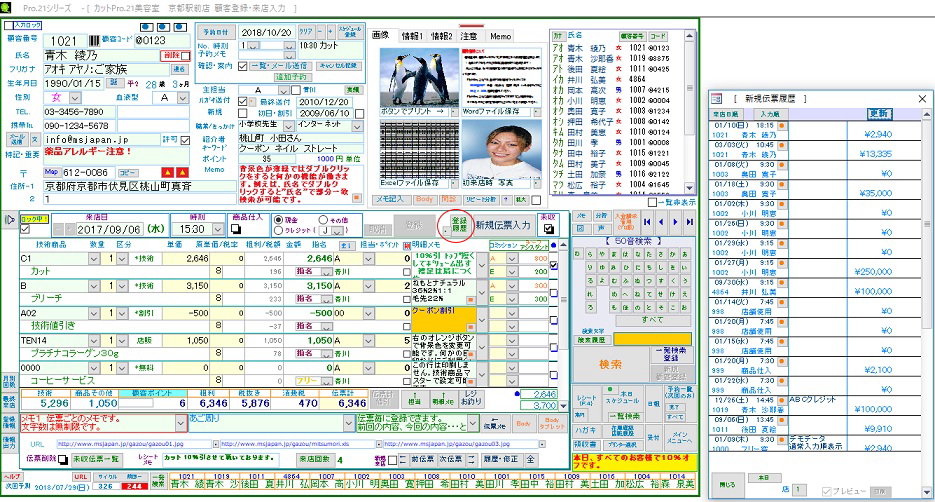The width and height of the screenshot is (935, 502).
Task: Click the plus button next to クリア
Action: pyautogui.click(x=330, y=32)
